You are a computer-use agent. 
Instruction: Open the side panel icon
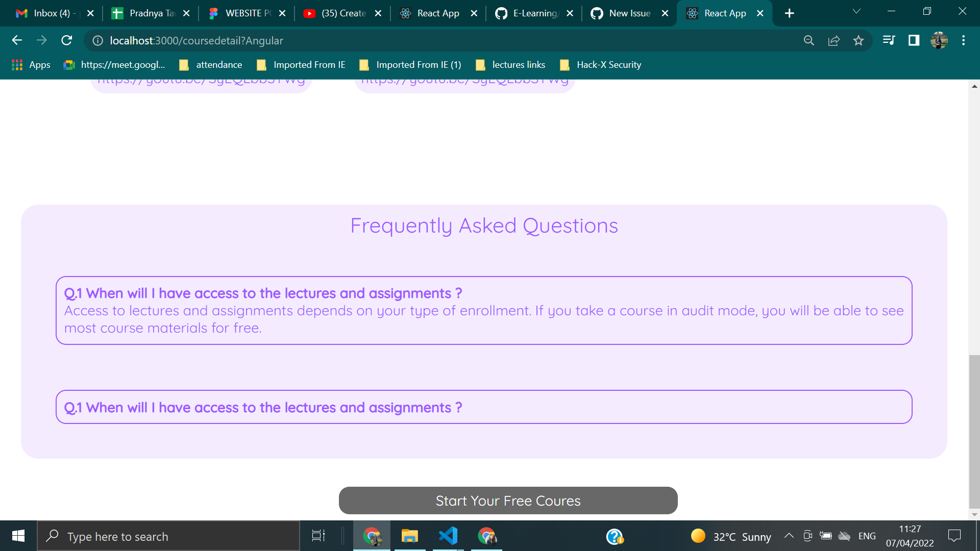click(914, 40)
